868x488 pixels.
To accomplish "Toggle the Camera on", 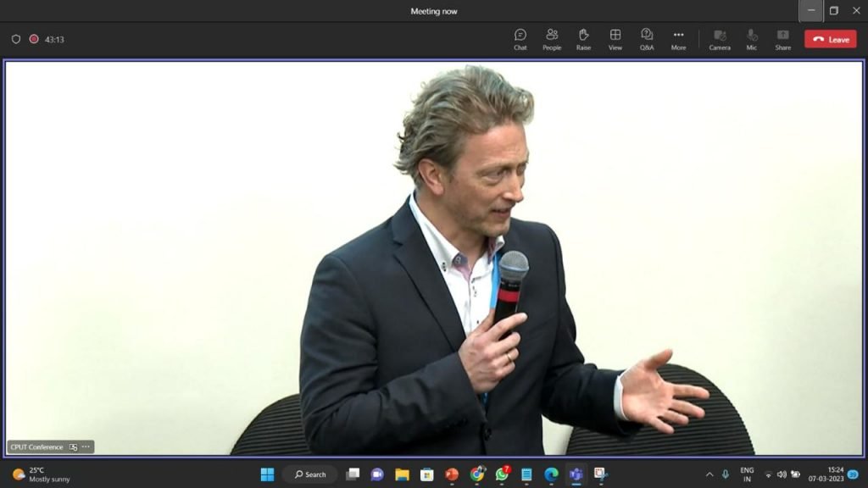I will pos(720,39).
